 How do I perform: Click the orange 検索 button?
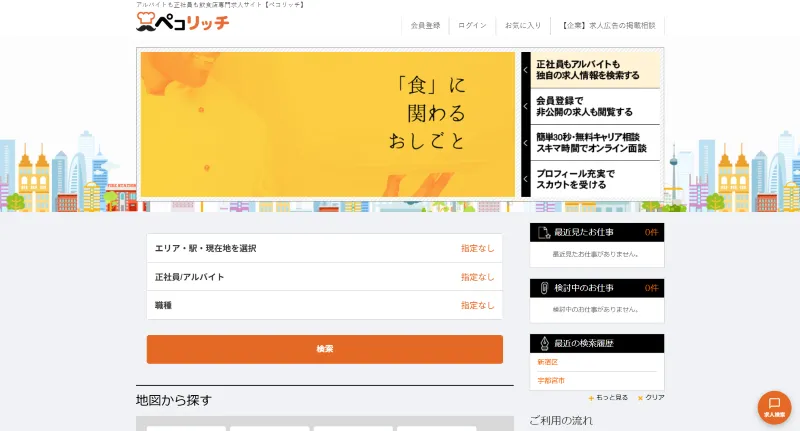coord(324,349)
